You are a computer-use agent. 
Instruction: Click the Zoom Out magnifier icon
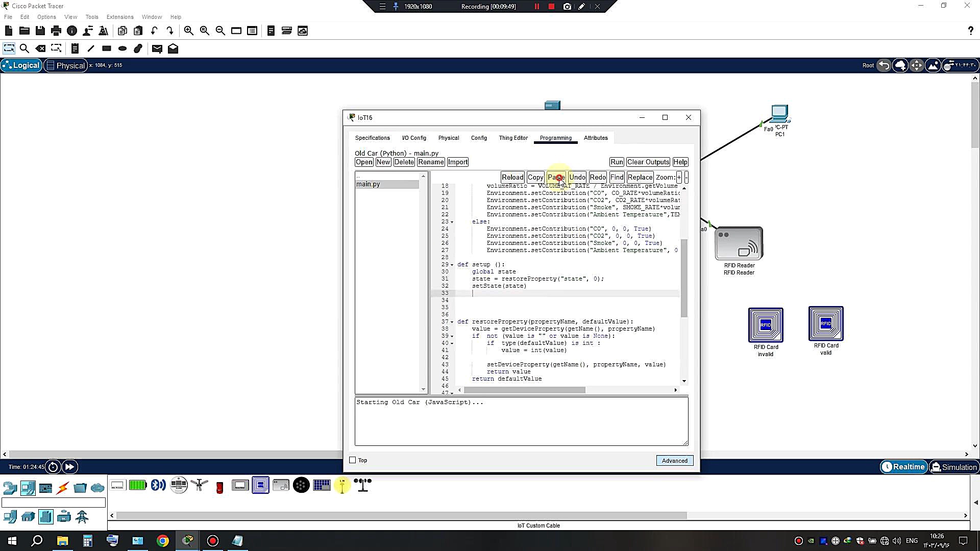pos(220,31)
